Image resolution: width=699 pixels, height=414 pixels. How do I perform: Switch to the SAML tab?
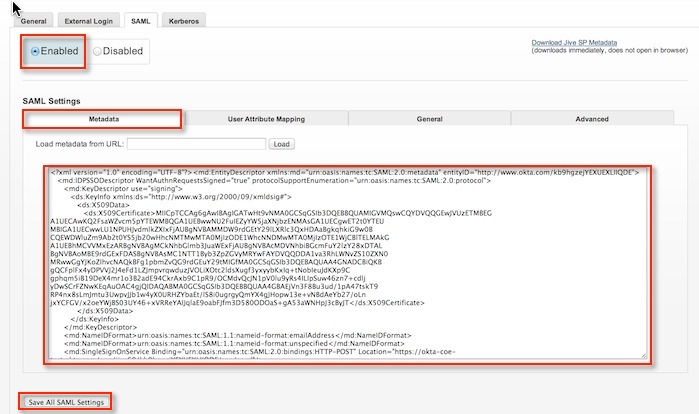tap(142, 20)
